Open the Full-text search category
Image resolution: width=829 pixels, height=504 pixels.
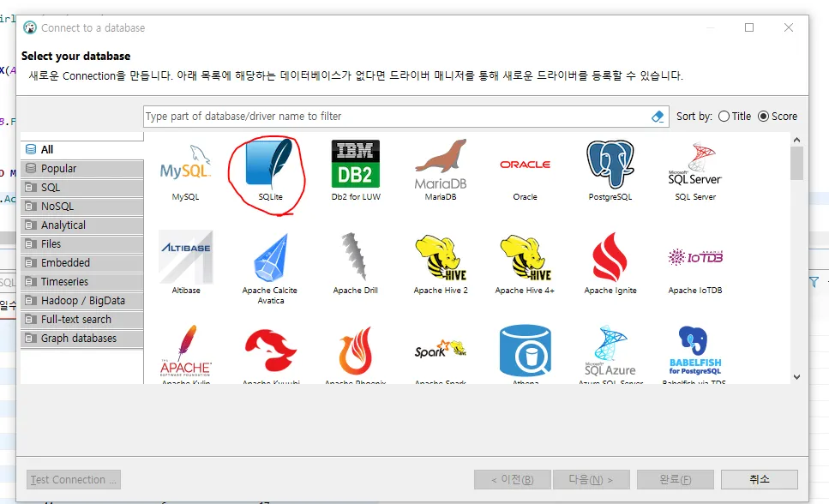(x=82, y=320)
